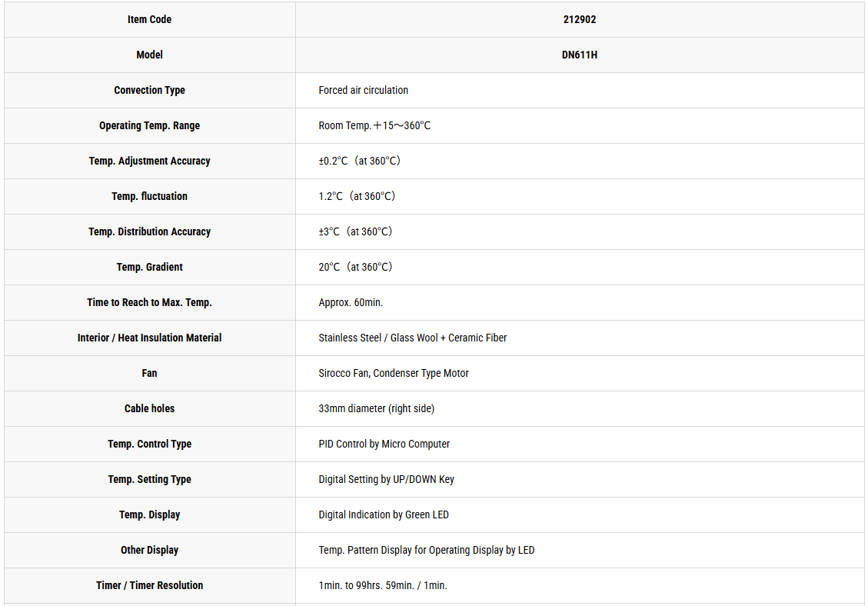The width and height of the screenshot is (868, 606).
Task: Select the 'Temp. Display' label
Action: tap(149, 515)
